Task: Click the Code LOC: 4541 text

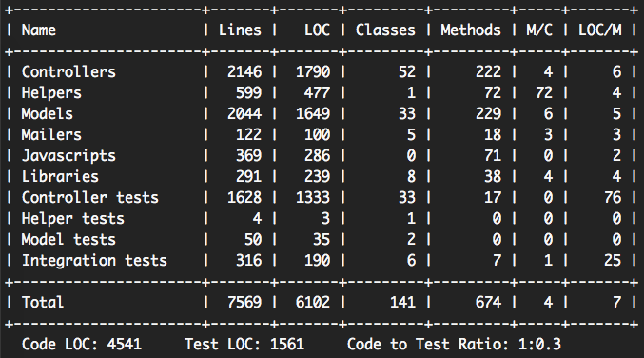Action: 81,344
